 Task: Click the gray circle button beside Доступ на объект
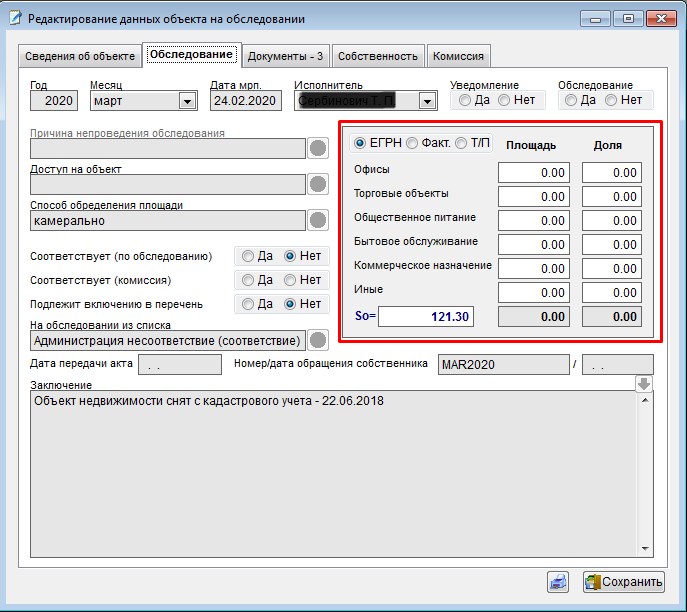coord(318,184)
